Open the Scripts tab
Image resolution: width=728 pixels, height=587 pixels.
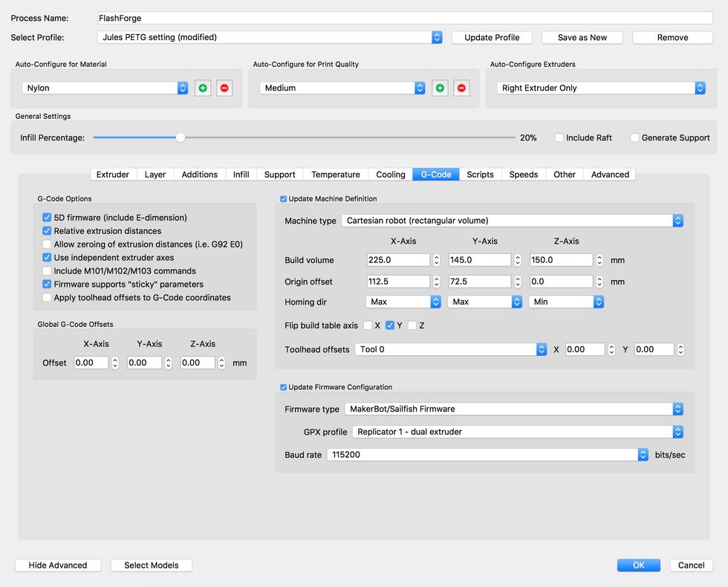[480, 175]
